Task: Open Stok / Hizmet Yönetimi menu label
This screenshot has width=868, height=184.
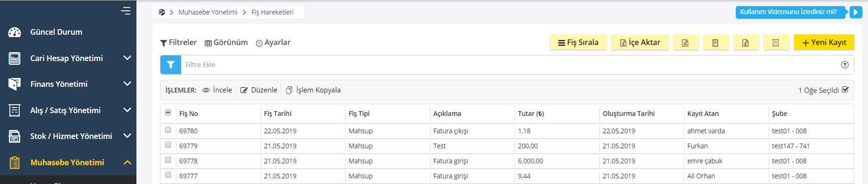Action: [x=71, y=136]
